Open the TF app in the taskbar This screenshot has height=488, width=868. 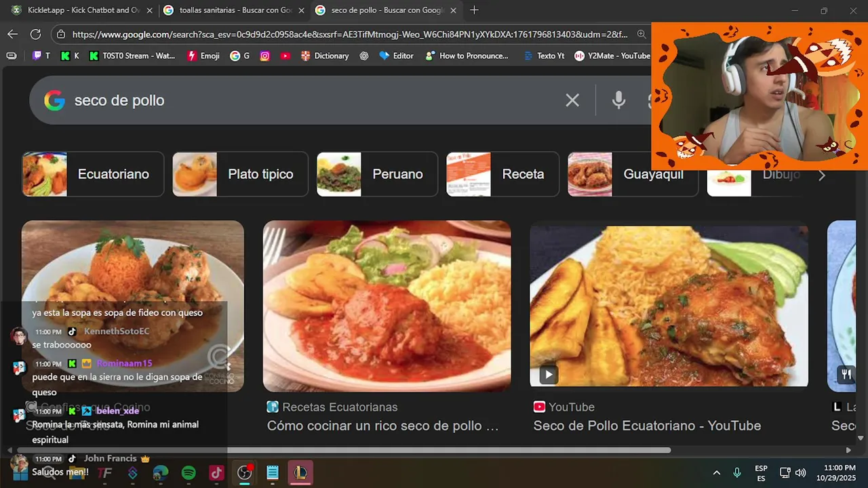[104, 472]
